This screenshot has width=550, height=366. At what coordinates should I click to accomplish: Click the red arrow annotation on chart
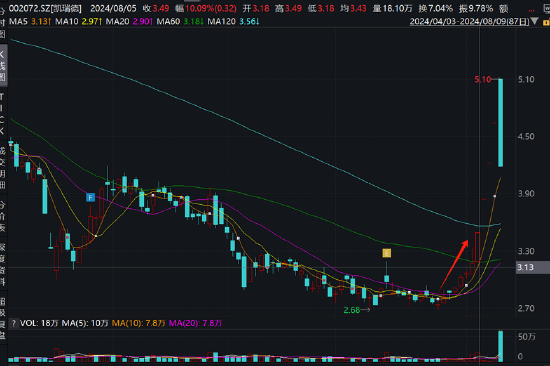454,266
